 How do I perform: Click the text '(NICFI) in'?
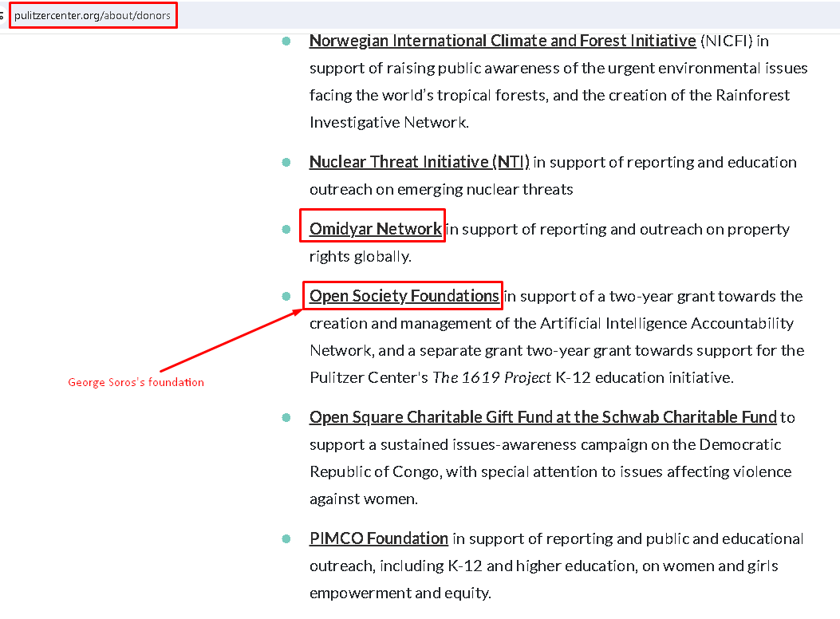tap(735, 41)
